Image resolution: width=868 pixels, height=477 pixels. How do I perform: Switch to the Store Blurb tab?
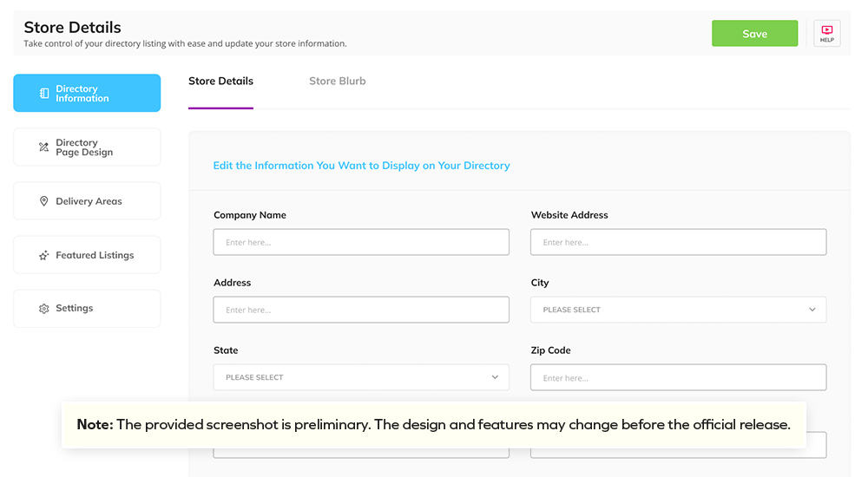pos(337,82)
